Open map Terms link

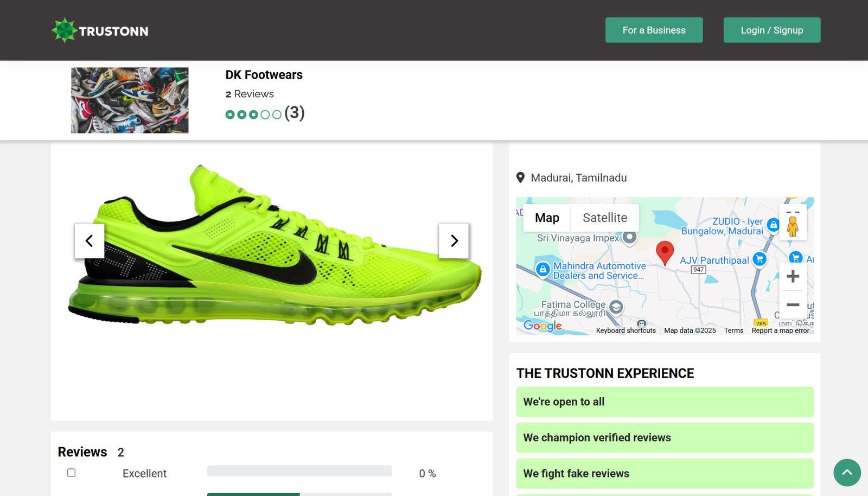point(733,330)
